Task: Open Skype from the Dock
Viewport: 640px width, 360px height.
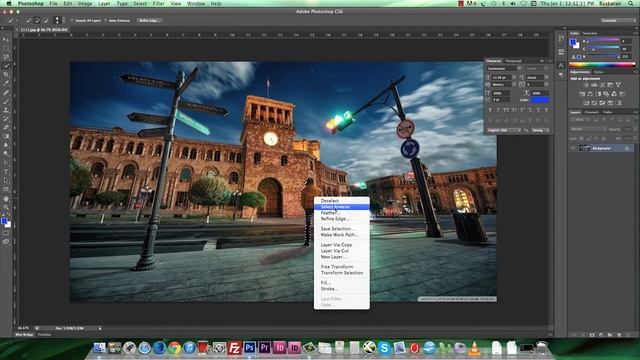Action: (384, 348)
